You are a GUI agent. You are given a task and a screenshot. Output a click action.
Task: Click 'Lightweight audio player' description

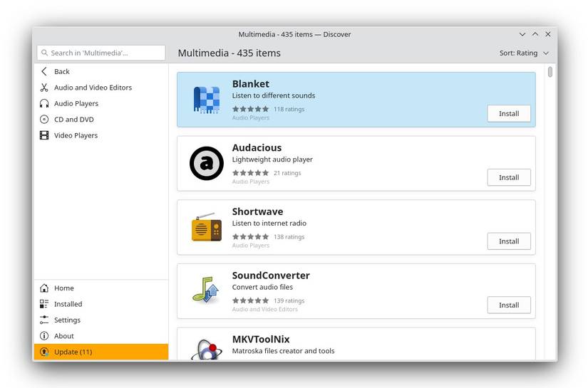[272, 159]
